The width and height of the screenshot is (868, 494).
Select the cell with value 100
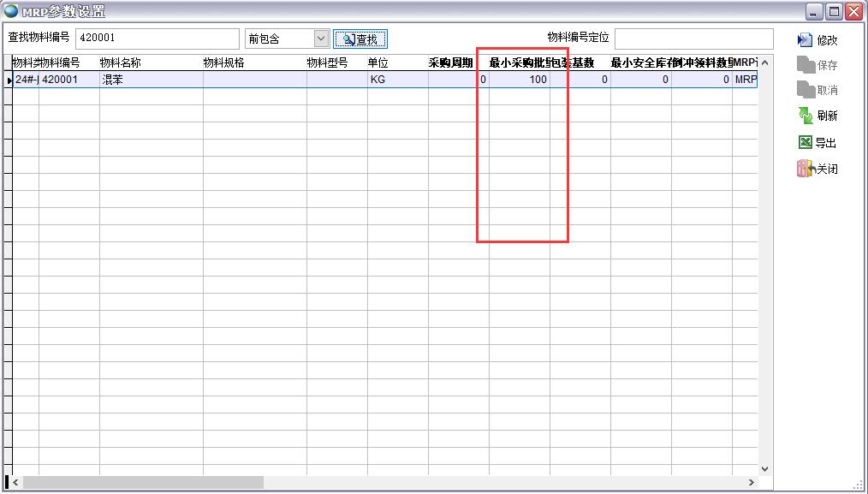[519, 80]
